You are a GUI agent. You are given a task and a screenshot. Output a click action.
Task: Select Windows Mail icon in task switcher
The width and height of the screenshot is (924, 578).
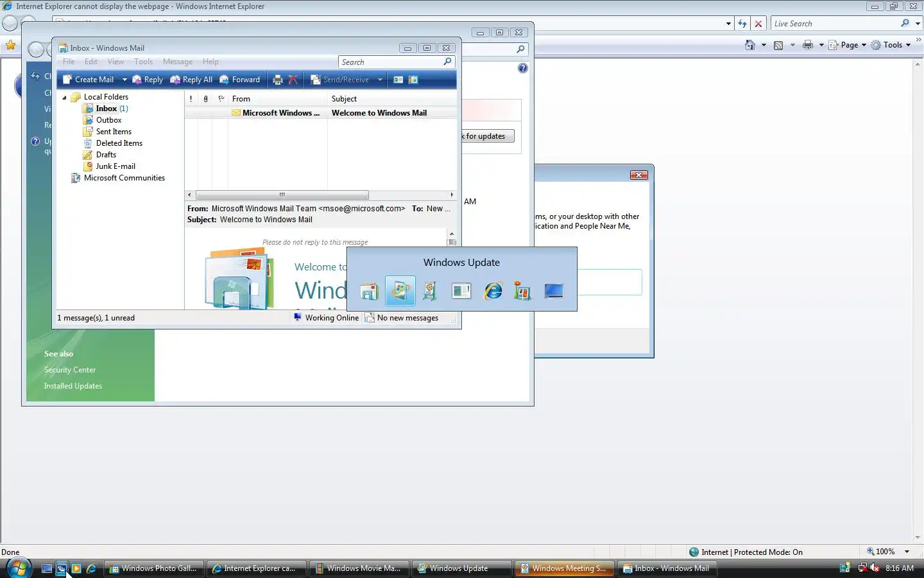(x=370, y=291)
